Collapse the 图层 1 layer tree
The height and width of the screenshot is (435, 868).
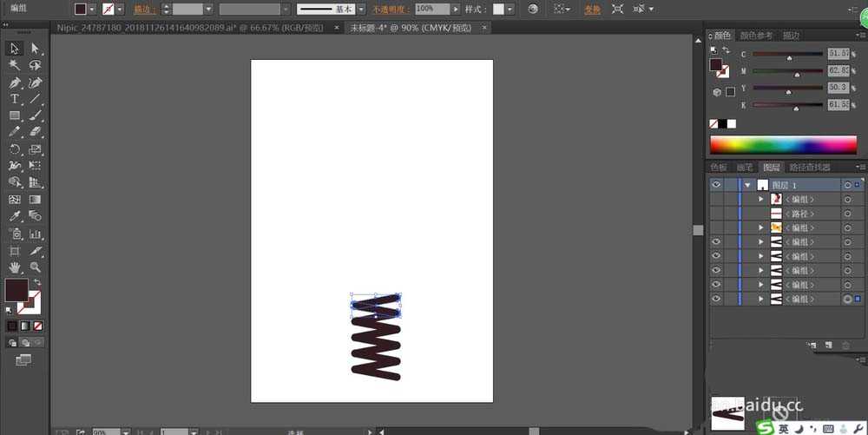pos(747,185)
